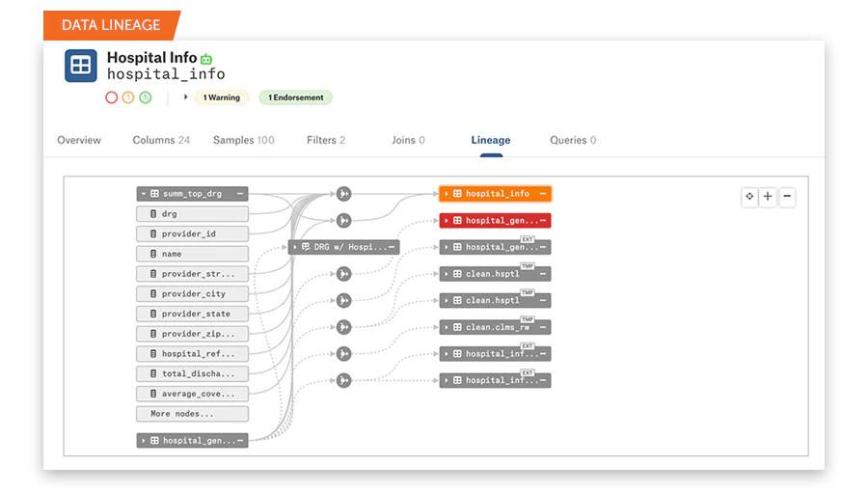Select the provider_zip... column node
The width and height of the screenshot is (868, 492).
click(x=192, y=334)
